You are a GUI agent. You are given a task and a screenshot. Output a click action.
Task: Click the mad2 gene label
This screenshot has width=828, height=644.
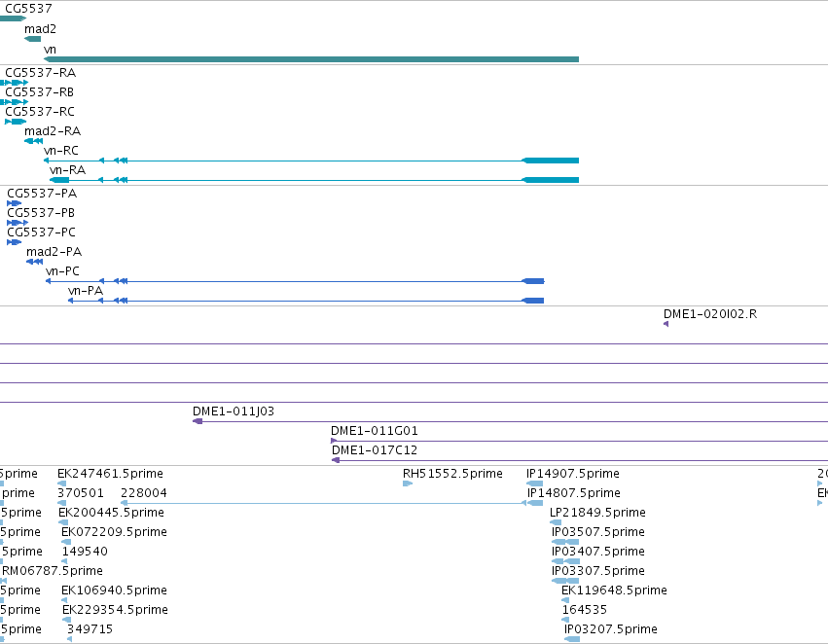[x=40, y=29]
